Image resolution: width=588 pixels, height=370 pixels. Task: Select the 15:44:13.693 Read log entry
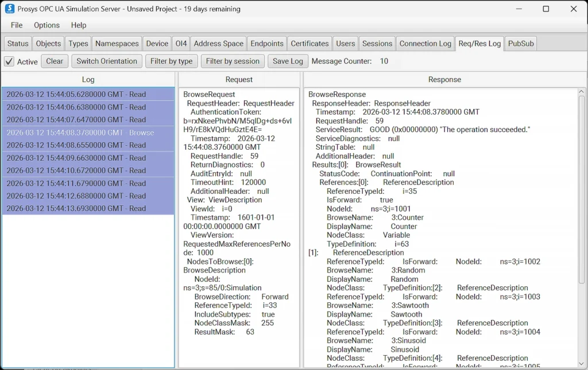76,208
